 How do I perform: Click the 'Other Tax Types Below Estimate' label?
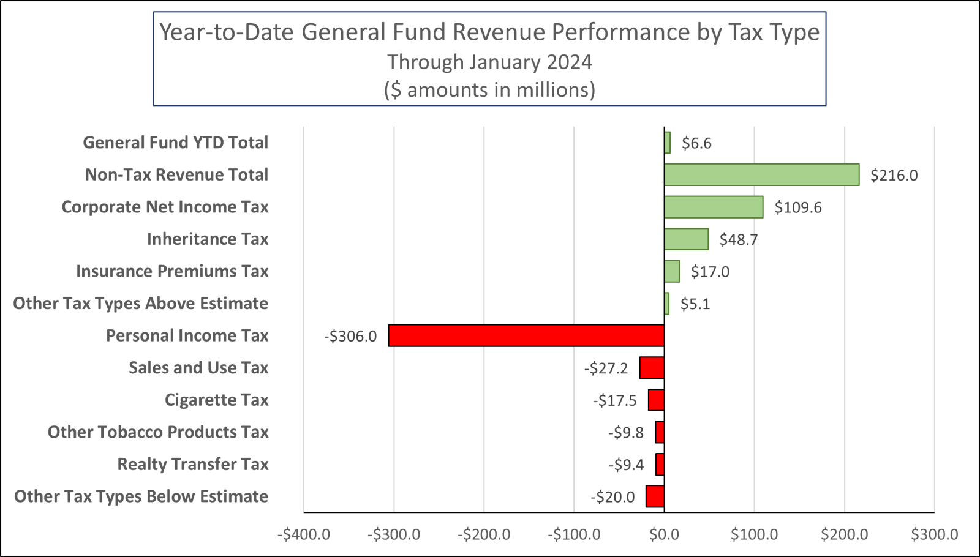[141, 496]
